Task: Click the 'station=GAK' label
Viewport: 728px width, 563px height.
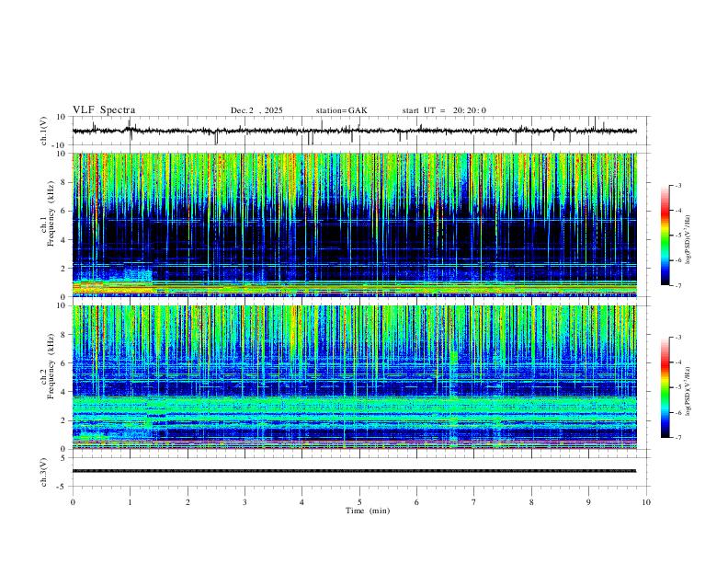Action: (341, 110)
